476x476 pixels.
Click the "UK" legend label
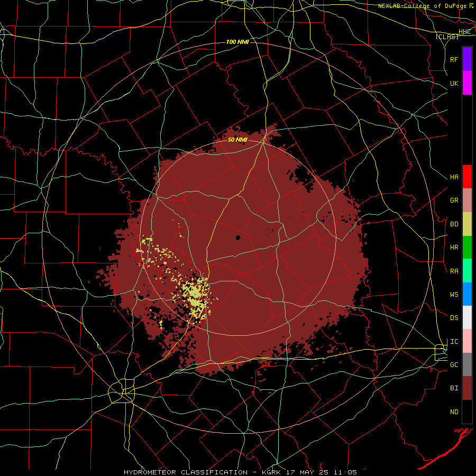(x=454, y=83)
